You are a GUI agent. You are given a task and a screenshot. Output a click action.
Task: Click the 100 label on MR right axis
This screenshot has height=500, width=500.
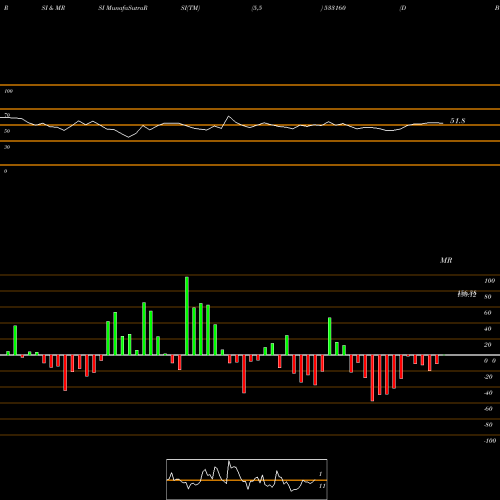pyautogui.click(x=489, y=281)
